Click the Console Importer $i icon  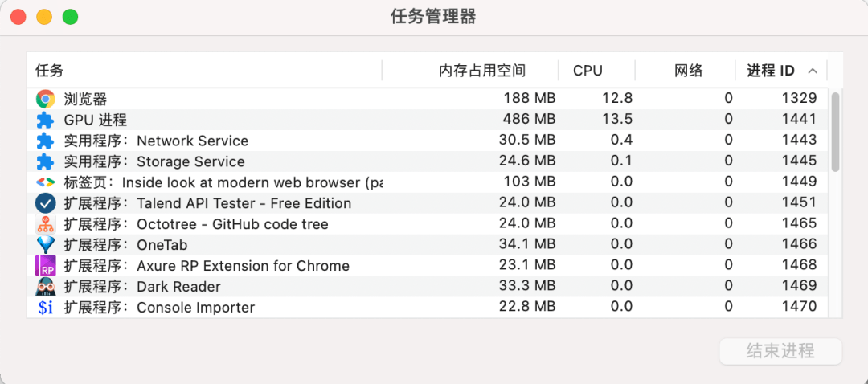45,308
